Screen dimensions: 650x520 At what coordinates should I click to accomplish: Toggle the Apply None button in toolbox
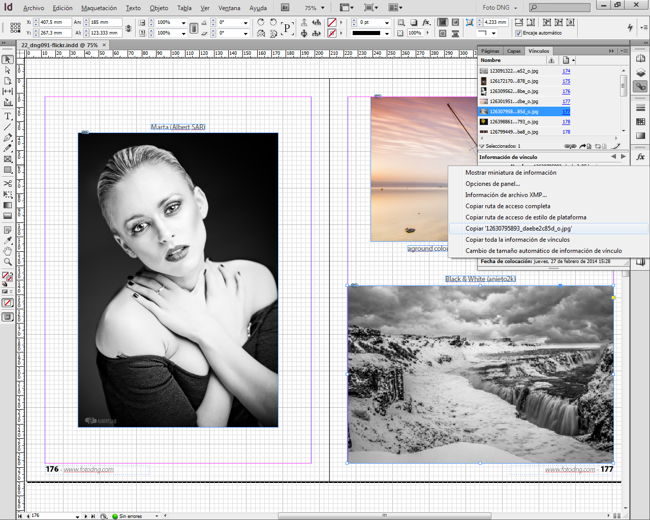pyautogui.click(x=7, y=303)
